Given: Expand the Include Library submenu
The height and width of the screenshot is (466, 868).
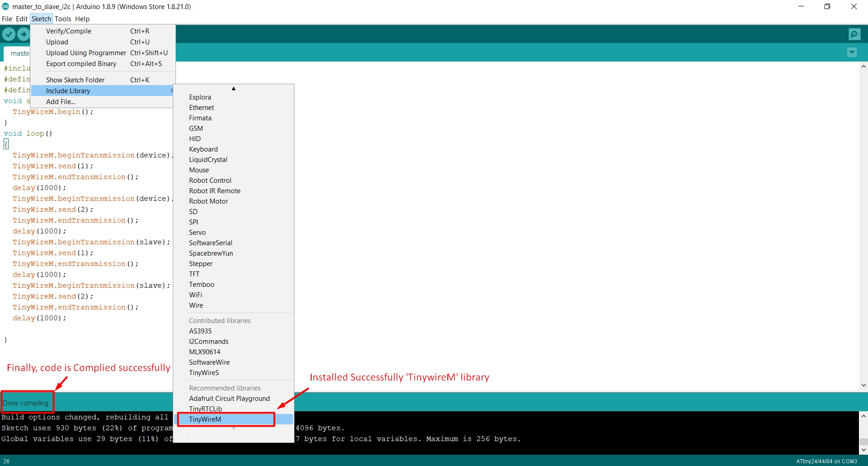Looking at the screenshot, I should click(x=103, y=91).
